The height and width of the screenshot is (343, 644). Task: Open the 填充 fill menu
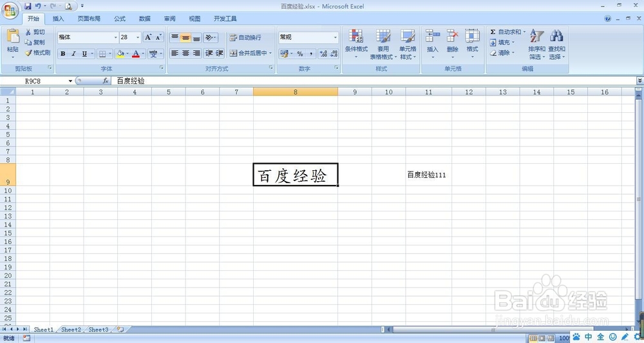502,43
